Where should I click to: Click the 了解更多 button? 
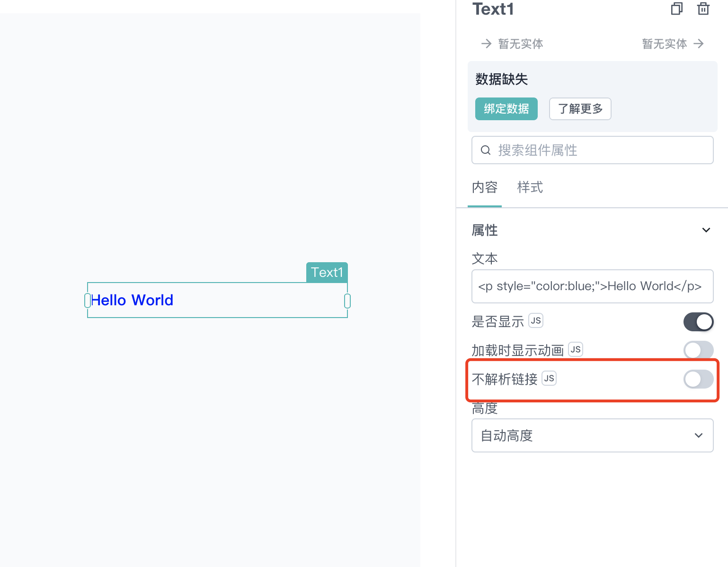pyautogui.click(x=580, y=109)
